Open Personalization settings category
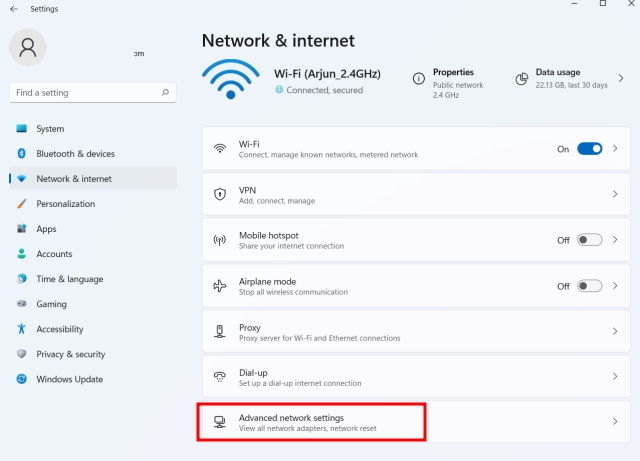This screenshot has width=640, height=461. 93,203
